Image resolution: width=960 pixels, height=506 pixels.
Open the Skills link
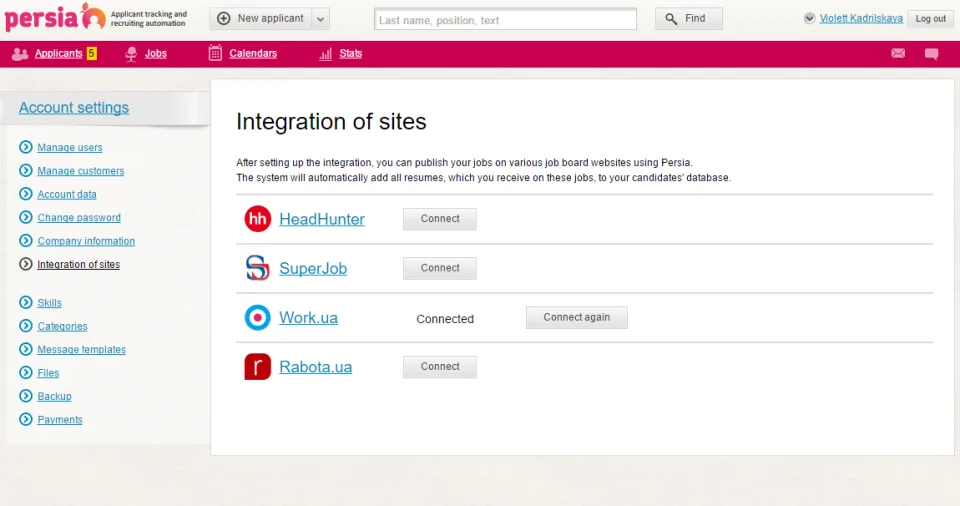point(49,303)
